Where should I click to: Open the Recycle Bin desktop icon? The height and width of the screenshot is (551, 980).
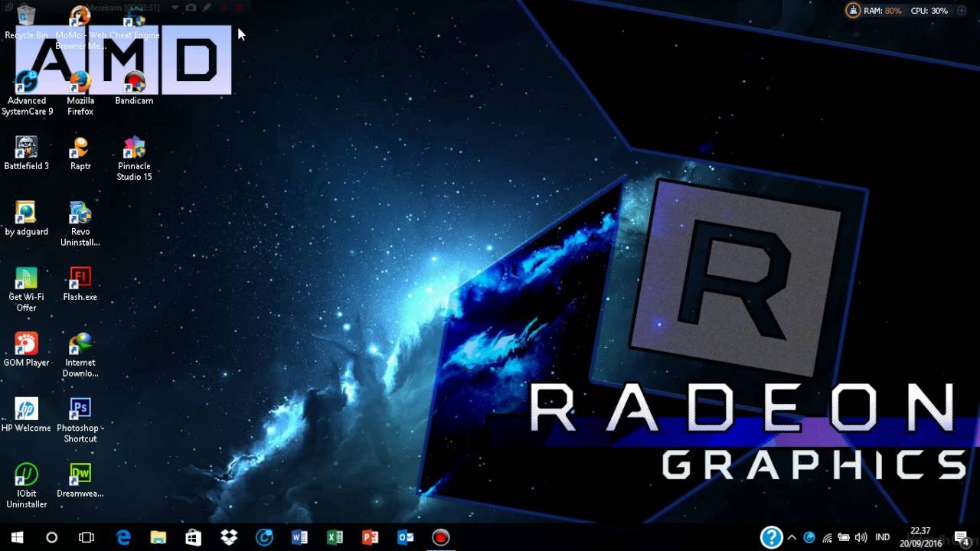[26, 23]
